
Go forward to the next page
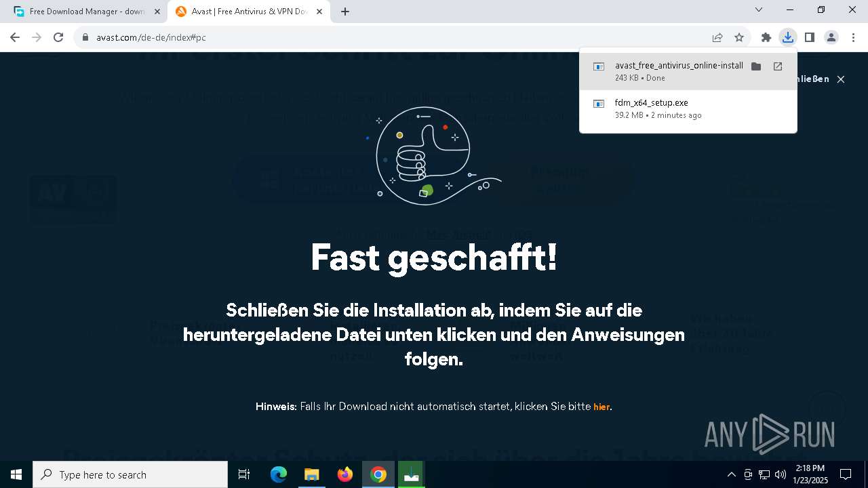(x=37, y=37)
